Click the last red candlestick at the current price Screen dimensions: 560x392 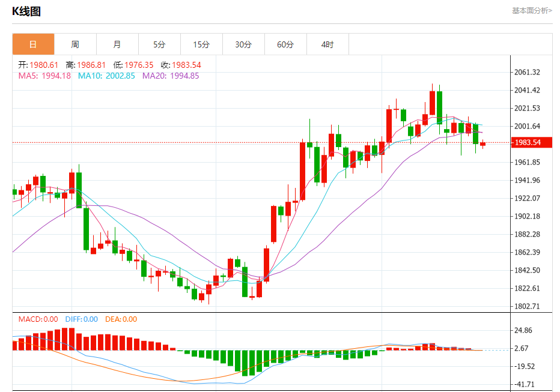(x=483, y=144)
